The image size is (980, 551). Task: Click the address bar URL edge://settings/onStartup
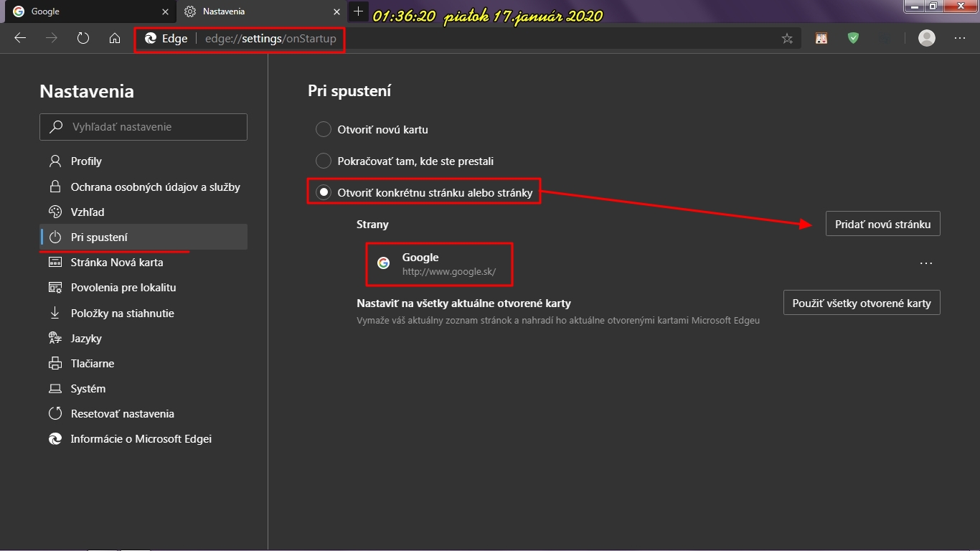(270, 39)
